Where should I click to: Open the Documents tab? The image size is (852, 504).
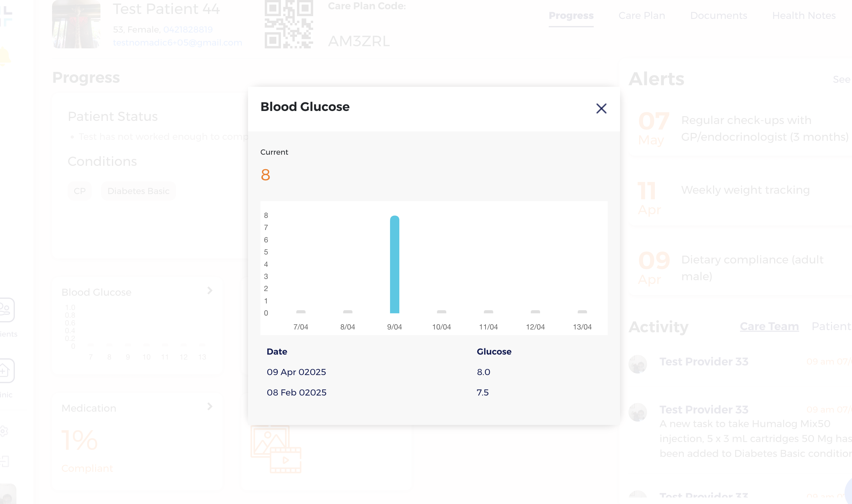pos(718,15)
